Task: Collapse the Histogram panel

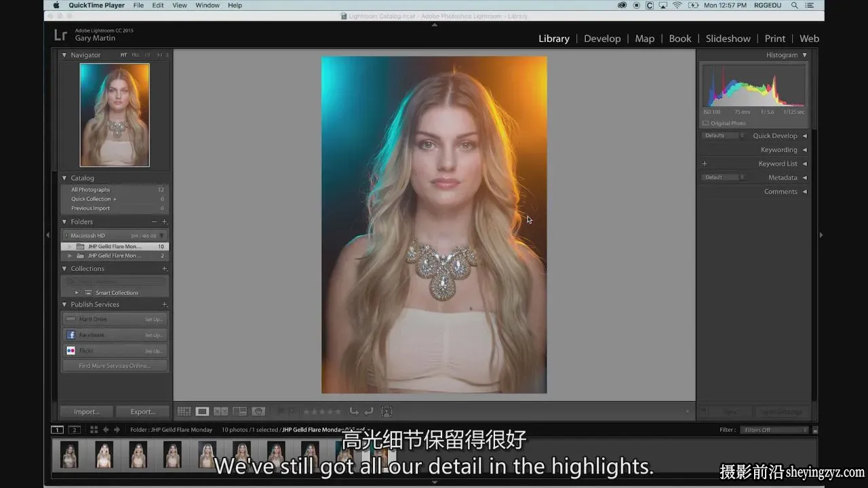Action: coord(805,55)
